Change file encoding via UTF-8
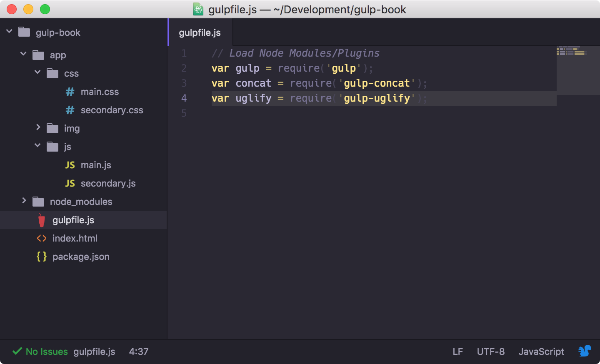 pyautogui.click(x=491, y=352)
